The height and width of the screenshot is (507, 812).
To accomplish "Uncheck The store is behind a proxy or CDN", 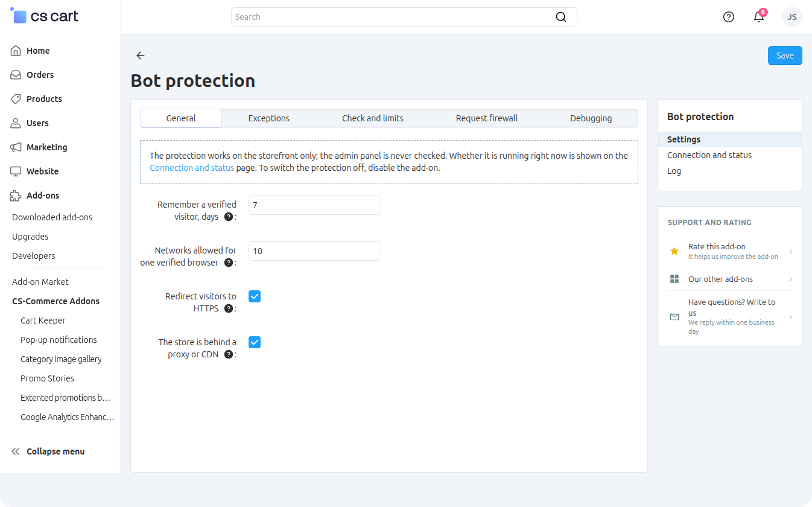I will point(255,342).
